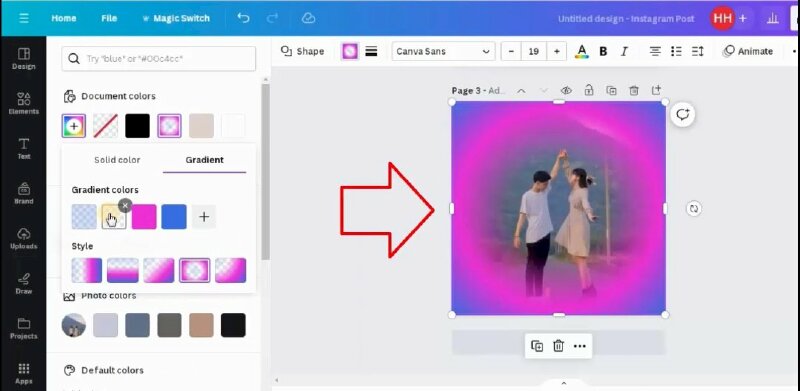Switch to the Gradient tab

click(205, 160)
